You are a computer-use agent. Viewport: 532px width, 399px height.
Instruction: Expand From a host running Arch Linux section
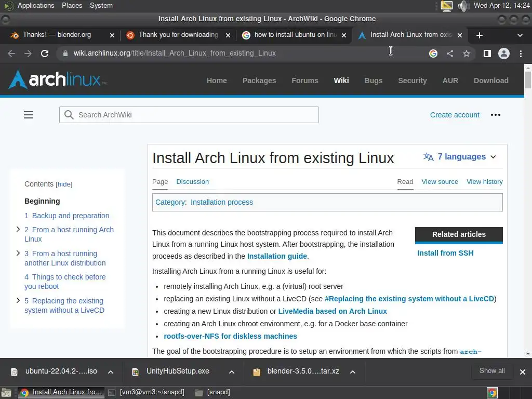(x=18, y=230)
